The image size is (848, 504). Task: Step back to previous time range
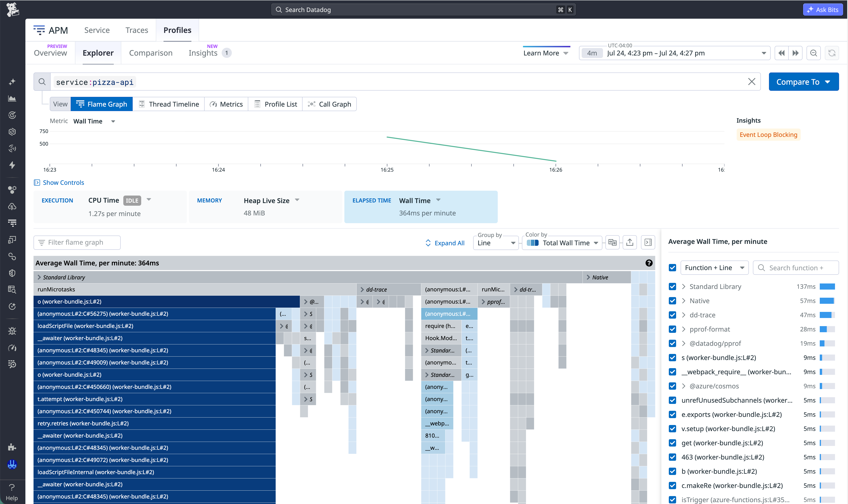pos(782,53)
